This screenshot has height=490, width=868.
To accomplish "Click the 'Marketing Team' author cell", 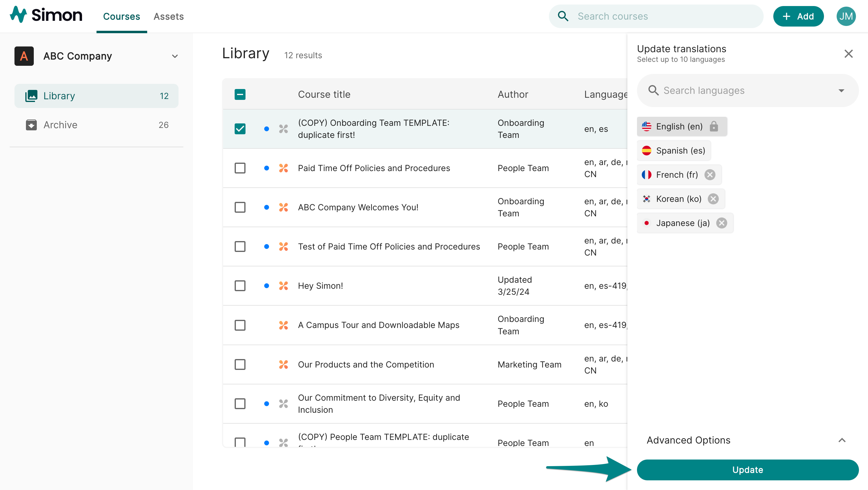I will 529,364.
